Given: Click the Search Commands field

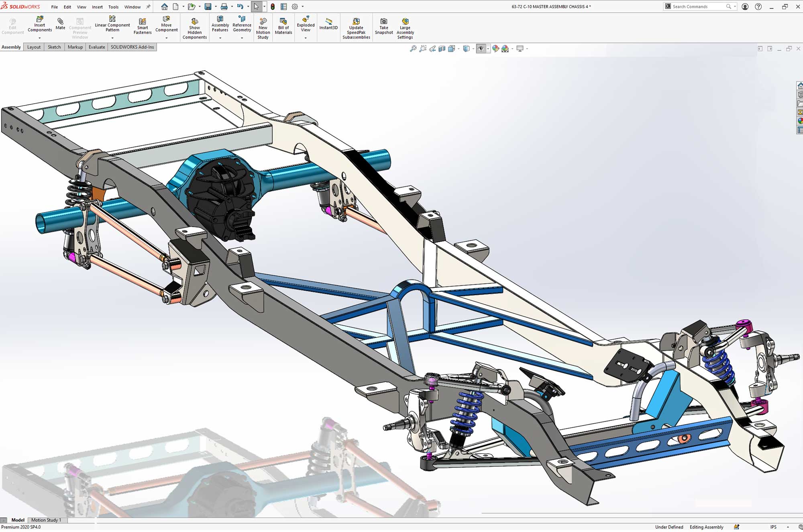Looking at the screenshot, I should (x=700, y=6).
